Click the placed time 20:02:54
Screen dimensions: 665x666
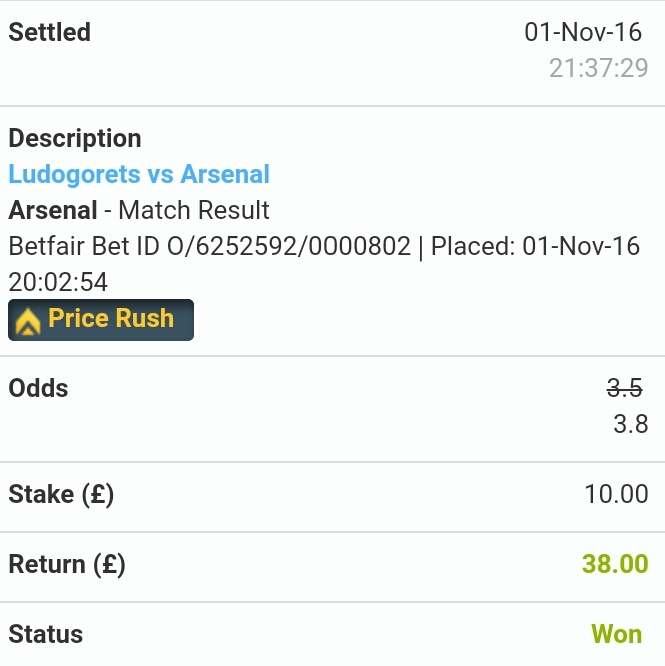coord(58,282)
